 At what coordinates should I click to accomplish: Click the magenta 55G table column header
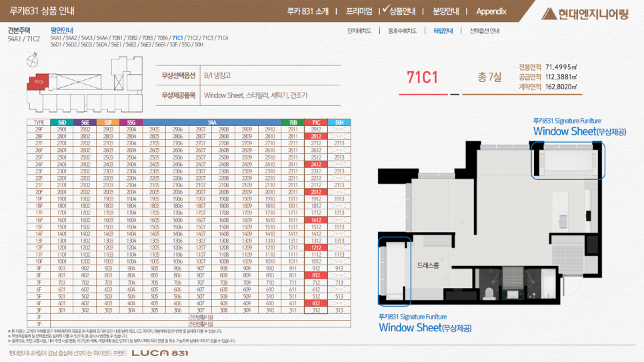tap(131, 123)
